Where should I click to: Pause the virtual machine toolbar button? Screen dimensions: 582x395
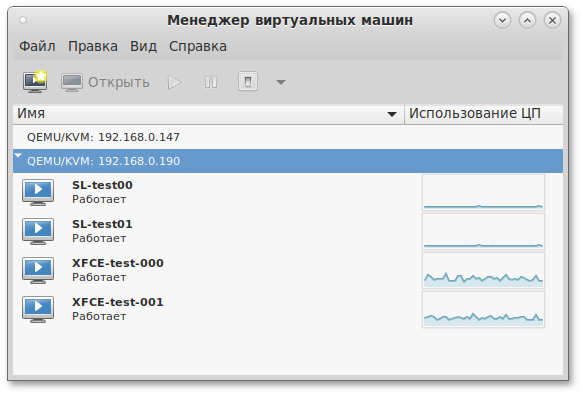(x=211, y=82)
